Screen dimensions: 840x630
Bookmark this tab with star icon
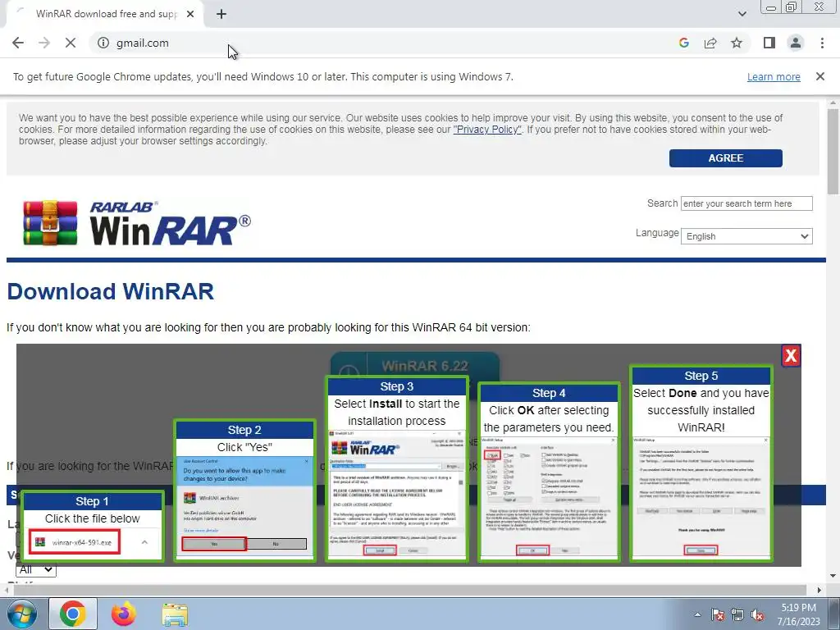point(737,43)
